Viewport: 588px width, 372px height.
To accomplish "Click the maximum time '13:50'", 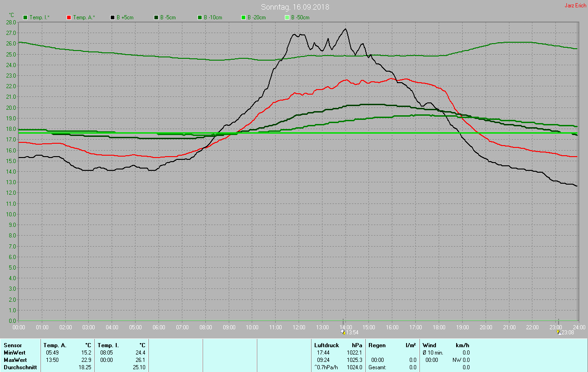I will click(52, 360).
